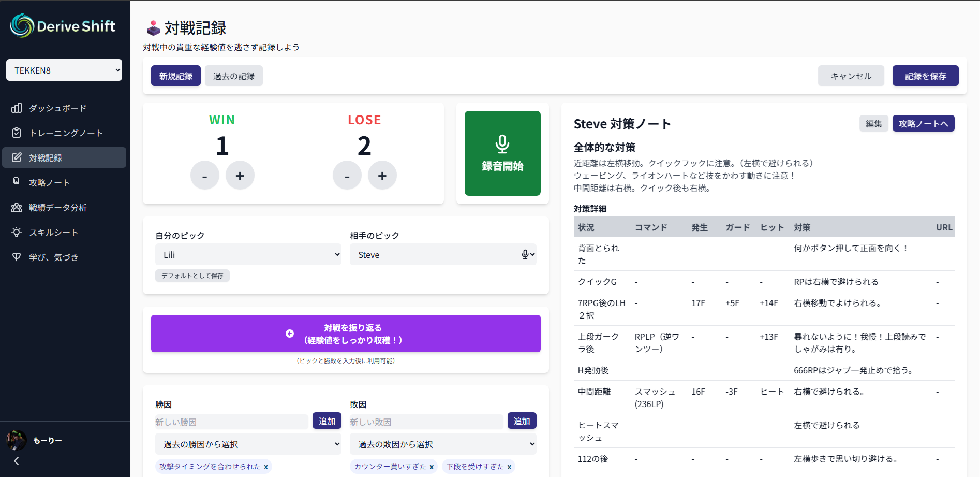Collapse the sidebar with the bottom chevron

[x=16, y=461]
